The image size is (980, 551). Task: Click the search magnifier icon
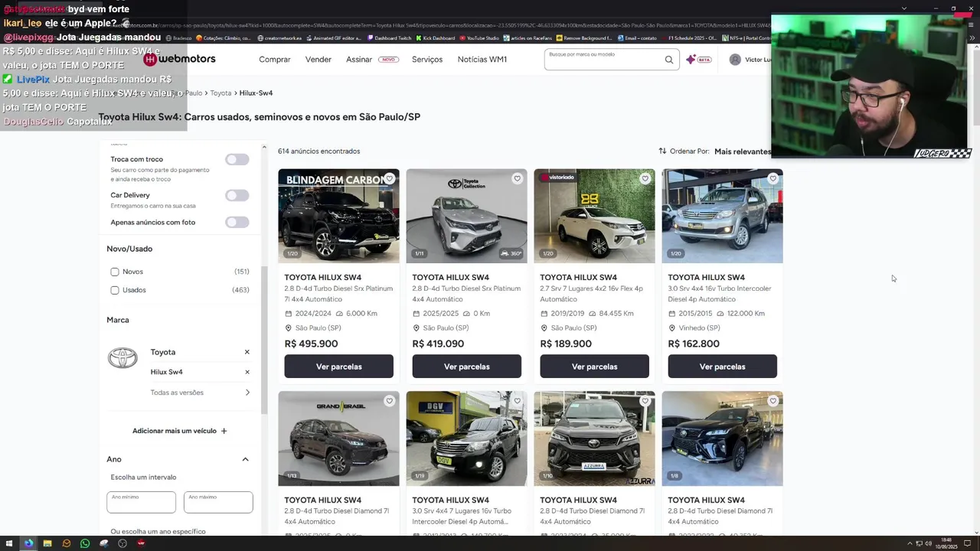tap(669, 60)
